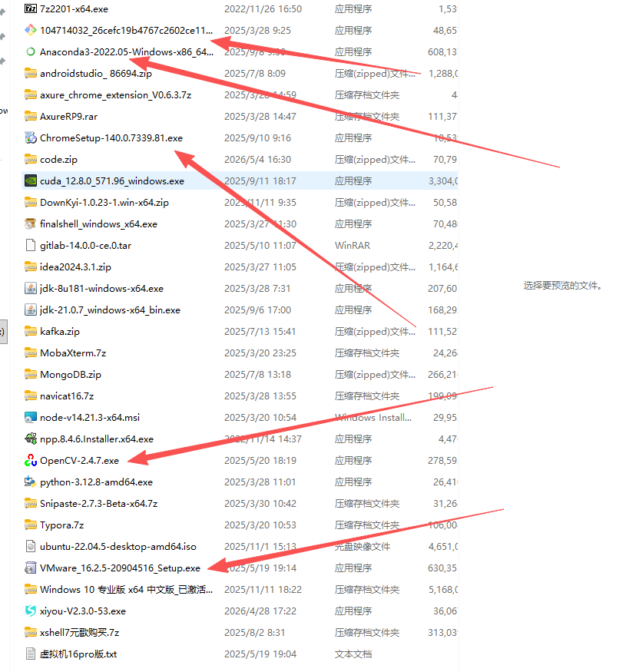Image resolution: width=639 pixels, height=672 pixels.
Task: Click the OpenCV-2.4.7.exe logo icon
Action: click(x=31, y=460)
